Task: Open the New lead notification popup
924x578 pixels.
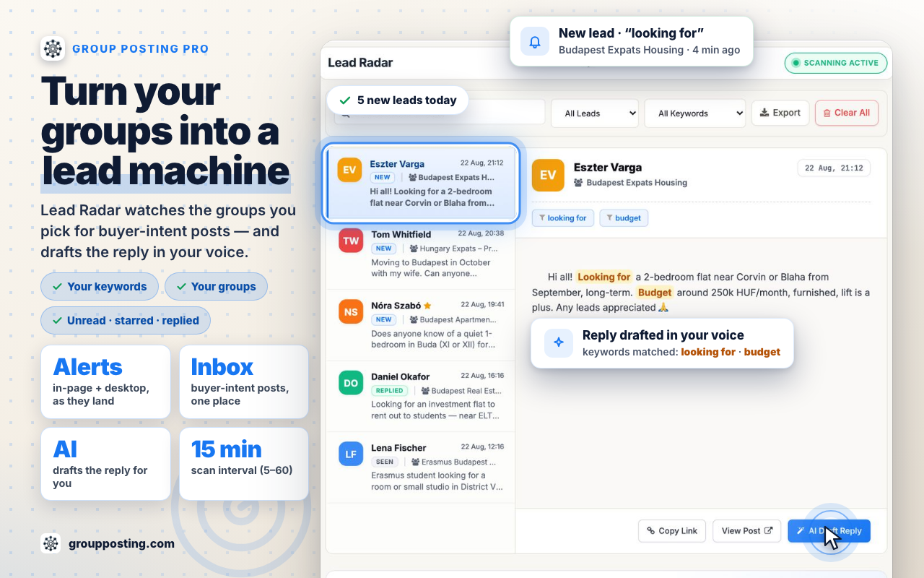Action: 632,41
